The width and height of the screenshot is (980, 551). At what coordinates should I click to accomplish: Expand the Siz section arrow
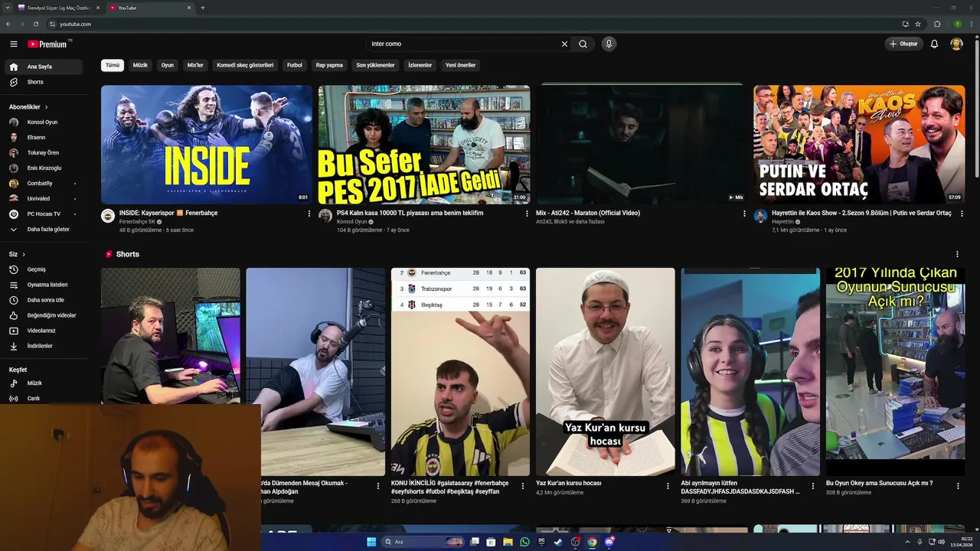(24, 254)
